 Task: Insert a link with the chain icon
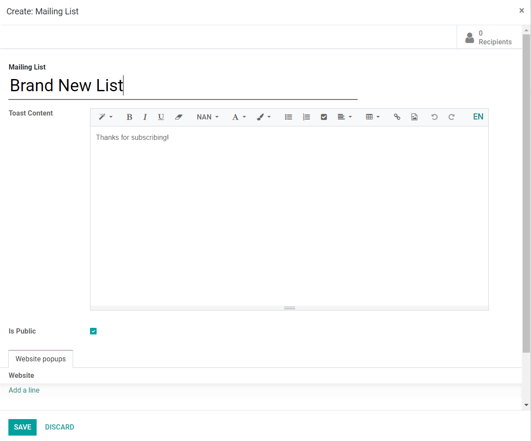point(397,117)
